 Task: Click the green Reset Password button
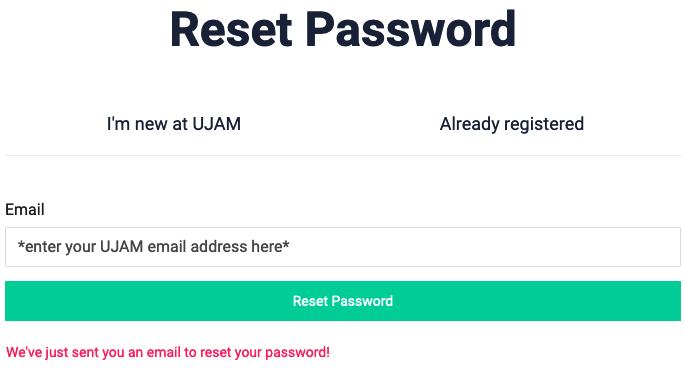pyautogui.click(x=343, y=301)
